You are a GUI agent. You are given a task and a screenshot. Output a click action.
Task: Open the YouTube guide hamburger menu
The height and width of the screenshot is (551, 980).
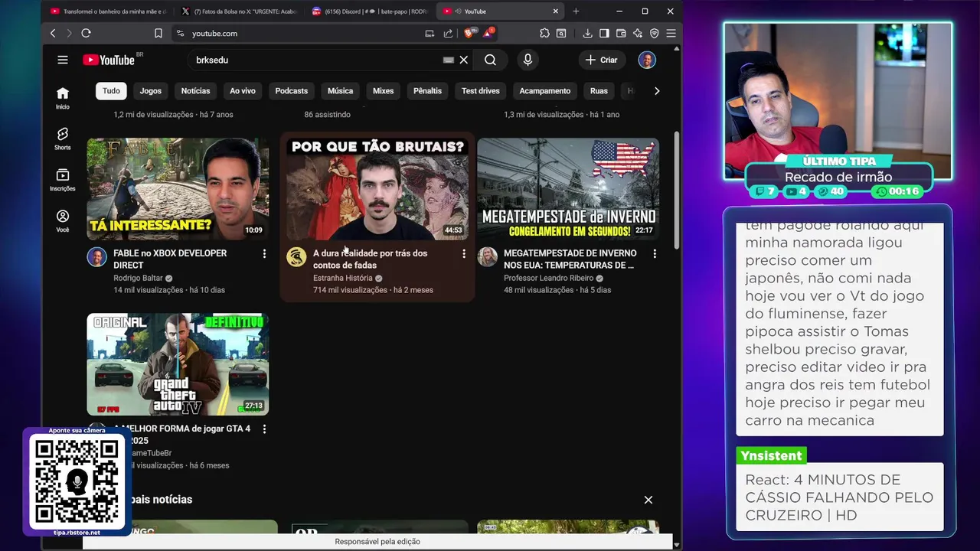click(63, 60)
